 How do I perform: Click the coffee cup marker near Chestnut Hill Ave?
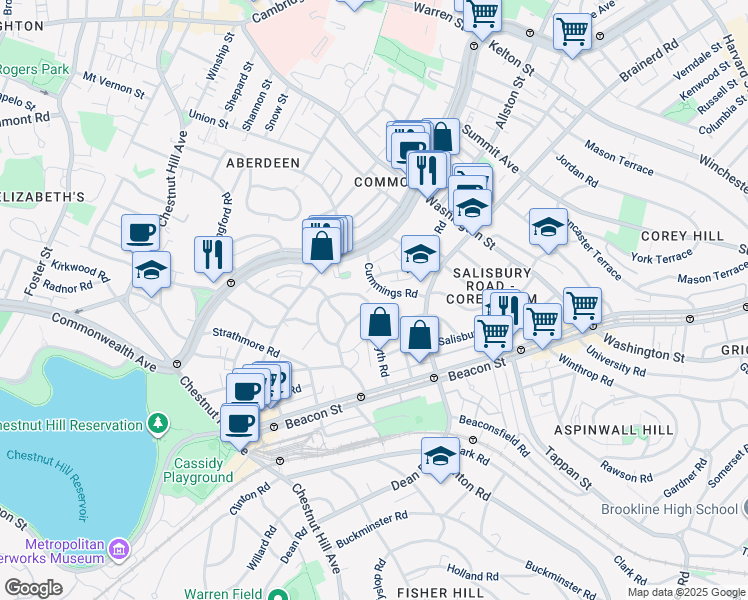pos(140,233)
